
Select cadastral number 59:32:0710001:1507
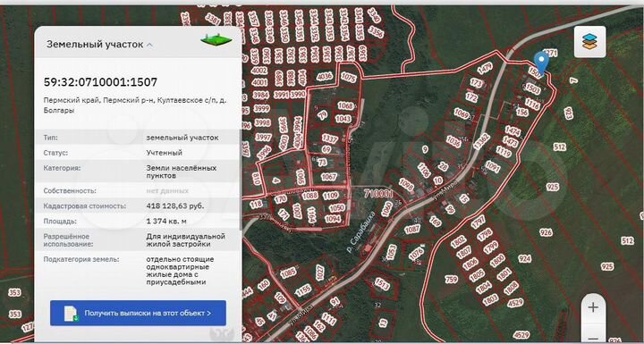point(100,82)
